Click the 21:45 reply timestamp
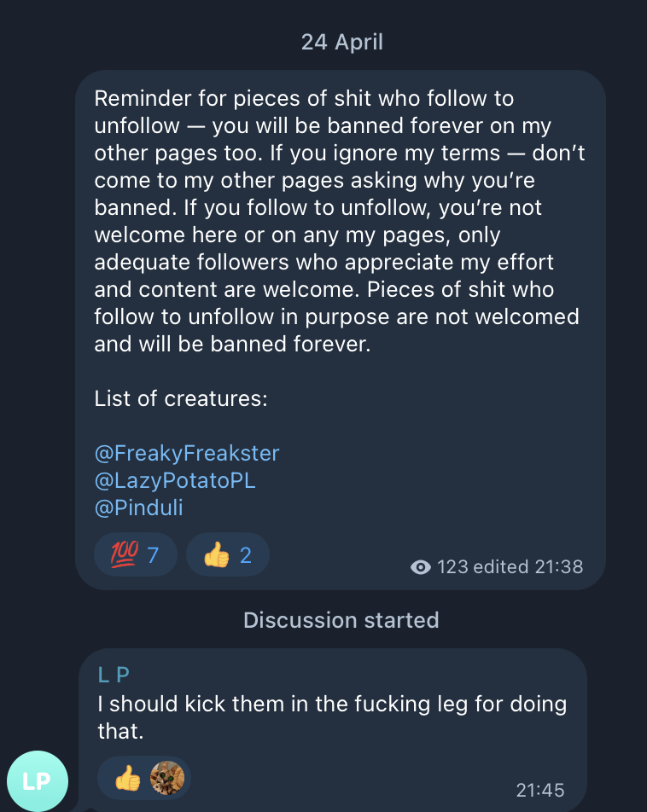The width and height of the screenshot is (647, 812). pos(540,791)
